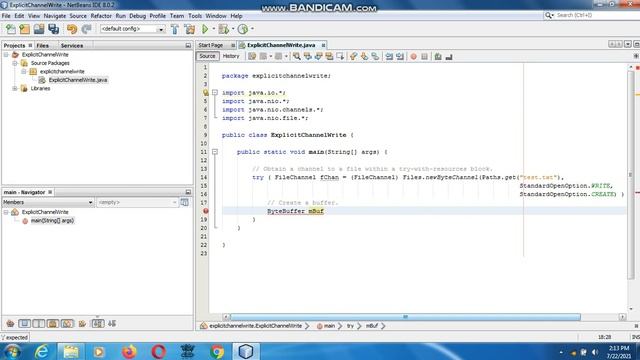Click the lightbulb hint on line 4
640x360 pixels.
click(x=206, y=93)
